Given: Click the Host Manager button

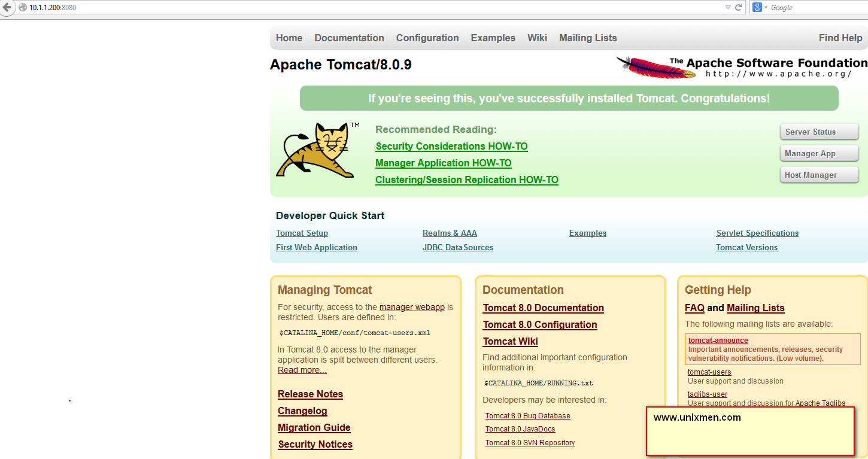Looking at the screenshot, I should coord(819,175).
